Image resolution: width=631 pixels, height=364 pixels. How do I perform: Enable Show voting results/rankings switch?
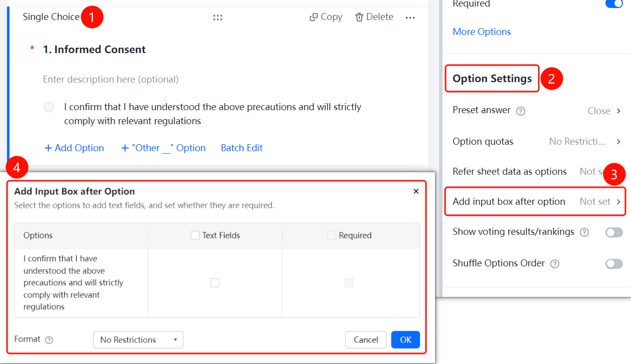pyautogui.click(x=614, y=232)
